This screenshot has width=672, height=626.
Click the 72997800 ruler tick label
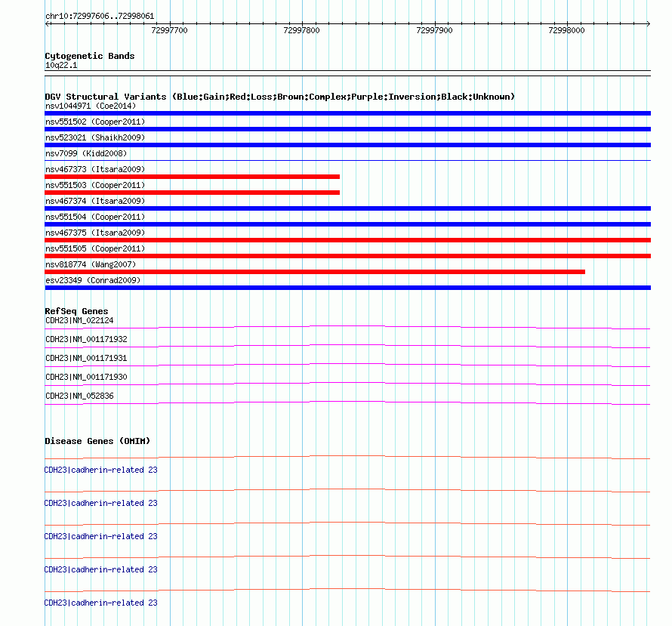click(x=301, y=30)
